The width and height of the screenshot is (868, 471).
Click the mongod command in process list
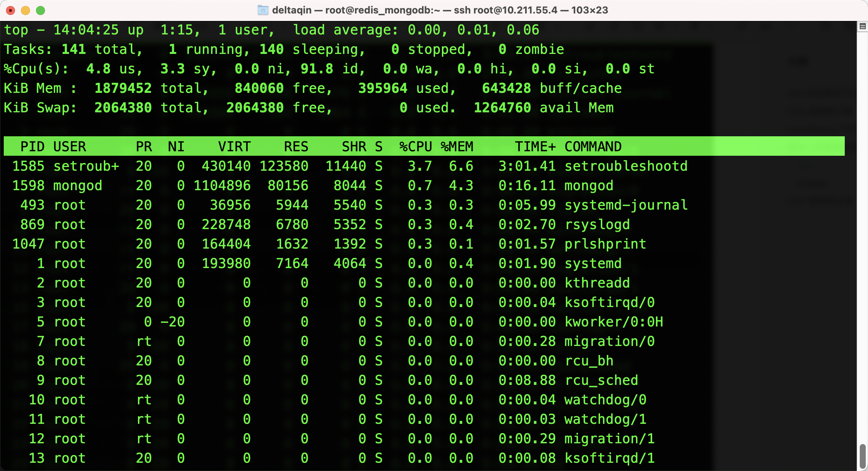589,185
